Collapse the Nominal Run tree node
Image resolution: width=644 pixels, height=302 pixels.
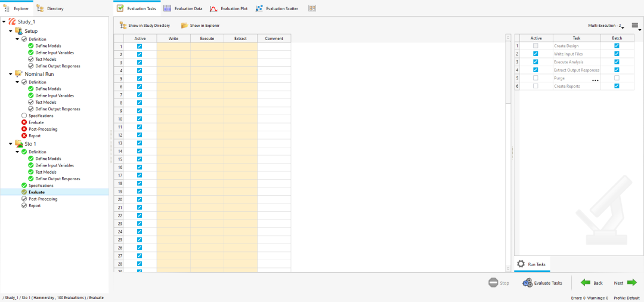[x=11, y=74]
